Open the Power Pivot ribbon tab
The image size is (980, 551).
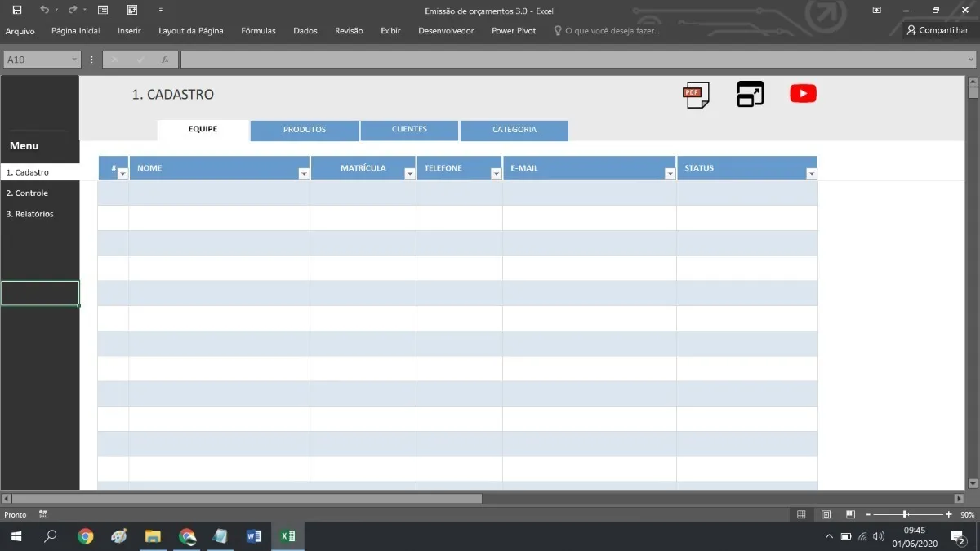tap(514, 31)
